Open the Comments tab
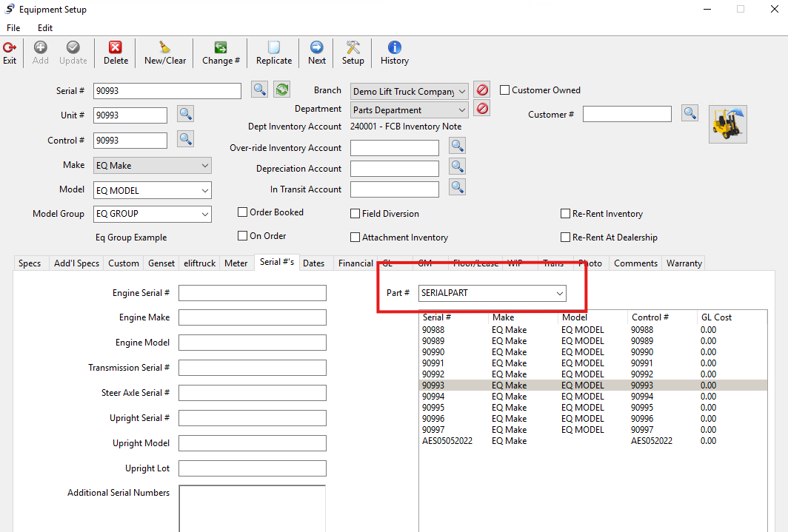Screen dimensions: 788x532 click(x=635, y=263)
